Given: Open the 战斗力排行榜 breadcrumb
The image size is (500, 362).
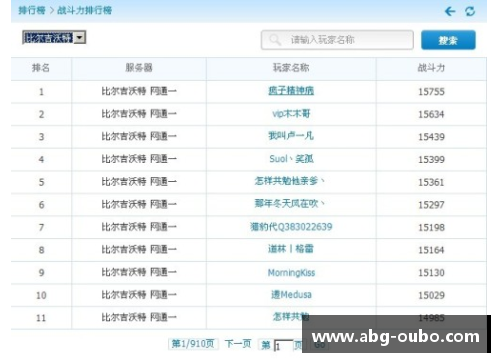Looking at the screenshot, I should [x=84, y=10].
